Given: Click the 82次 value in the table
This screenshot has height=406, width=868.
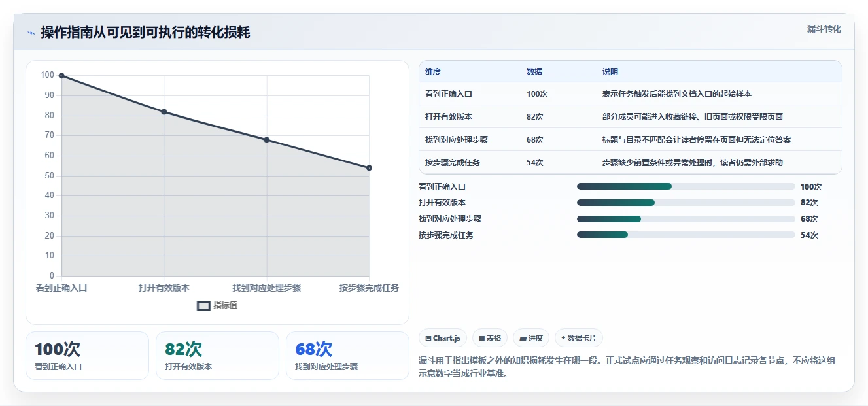Looking at the screenshot, I should [x=535, y=117].
